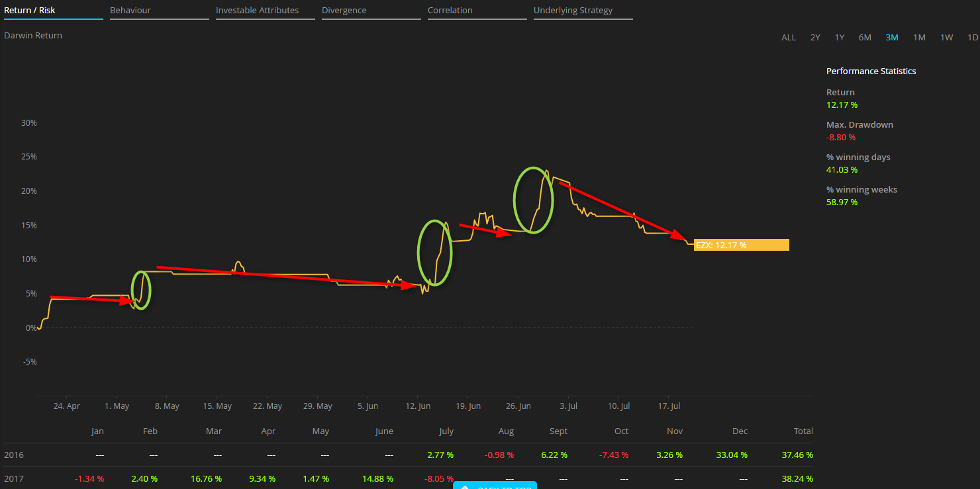Click the Jan column header
980x489 pixels.
[97, 431]
